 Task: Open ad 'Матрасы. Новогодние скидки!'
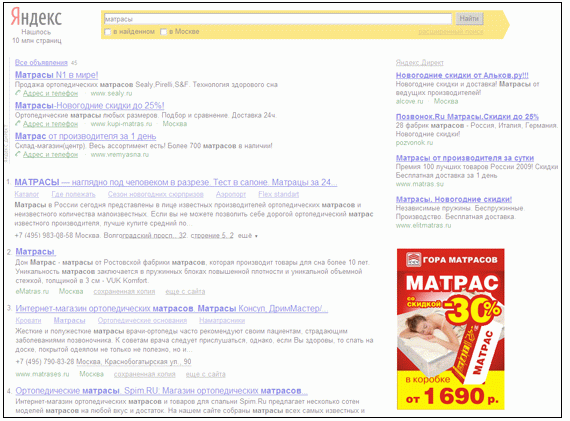pyautogui.click(x=454, y=199)
